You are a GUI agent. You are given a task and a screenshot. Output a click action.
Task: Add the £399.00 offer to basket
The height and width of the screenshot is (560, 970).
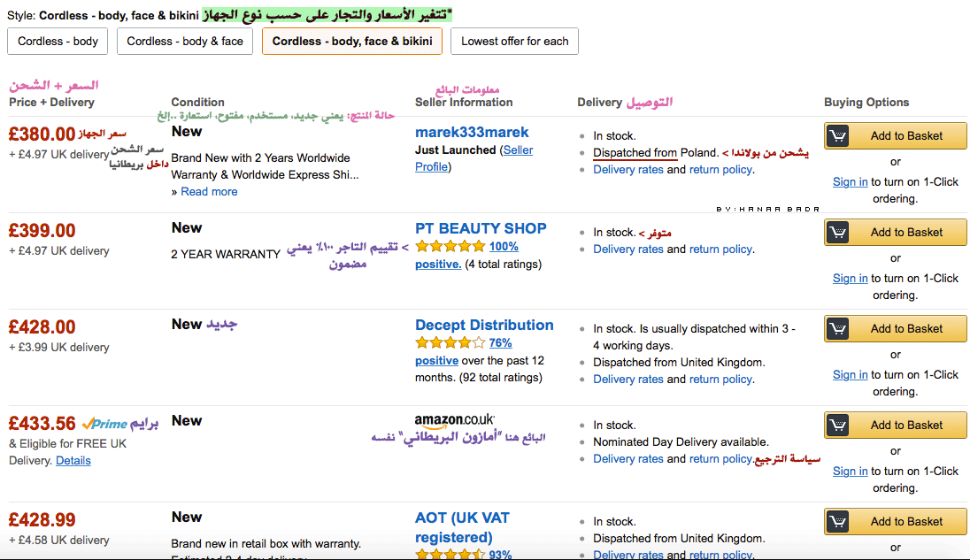tap(895, 233)
